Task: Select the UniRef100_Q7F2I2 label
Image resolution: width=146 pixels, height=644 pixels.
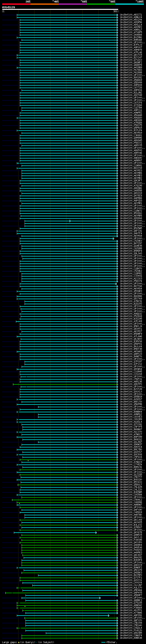Action: 131,364
